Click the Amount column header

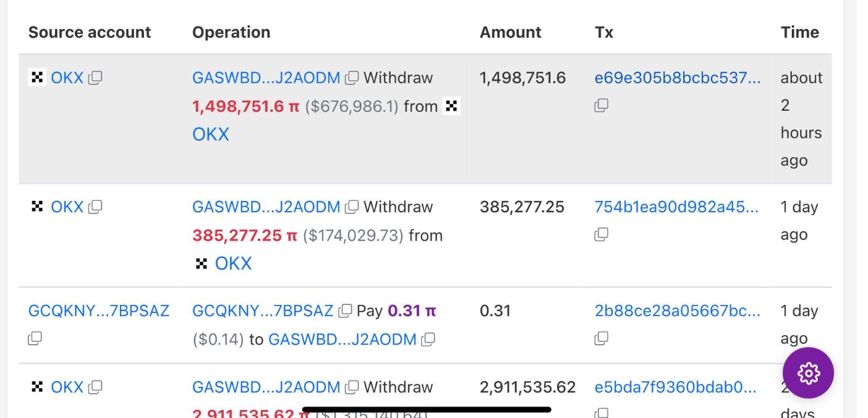511,32
